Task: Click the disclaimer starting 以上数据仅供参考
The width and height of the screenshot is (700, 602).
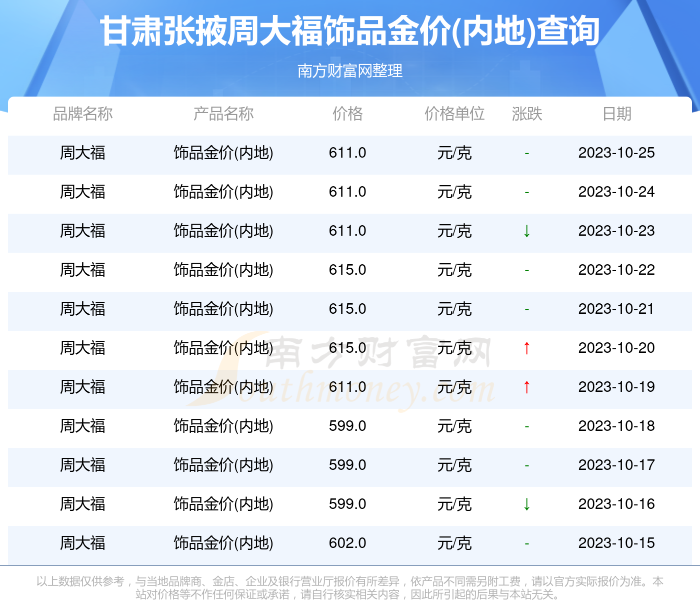Action: pyautogui.click(x=350, y=587)
